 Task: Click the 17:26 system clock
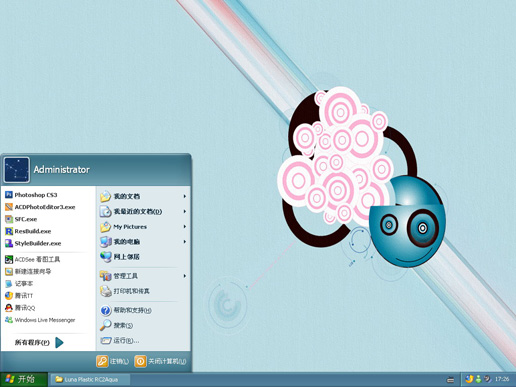coord(502,379)
